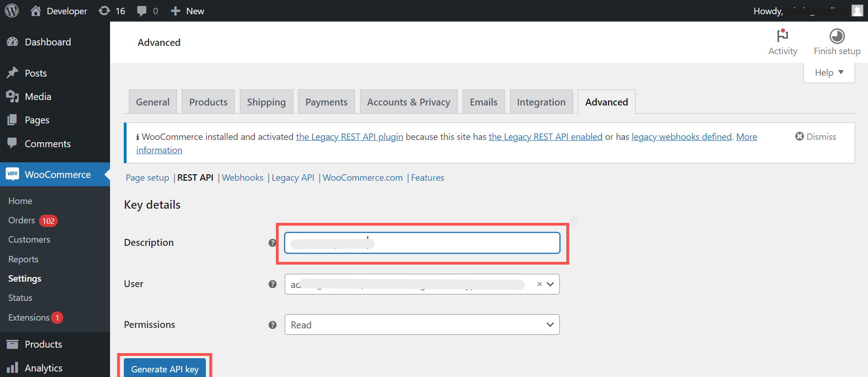Screen dimensions: 868x377
Task: Open Customers submenu item
Action: coord(29,239)
